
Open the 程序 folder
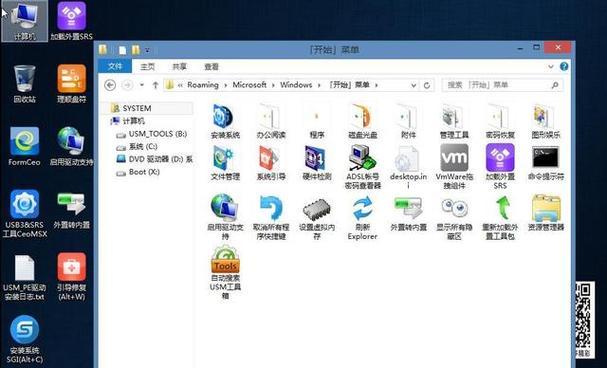coord(317,121)
